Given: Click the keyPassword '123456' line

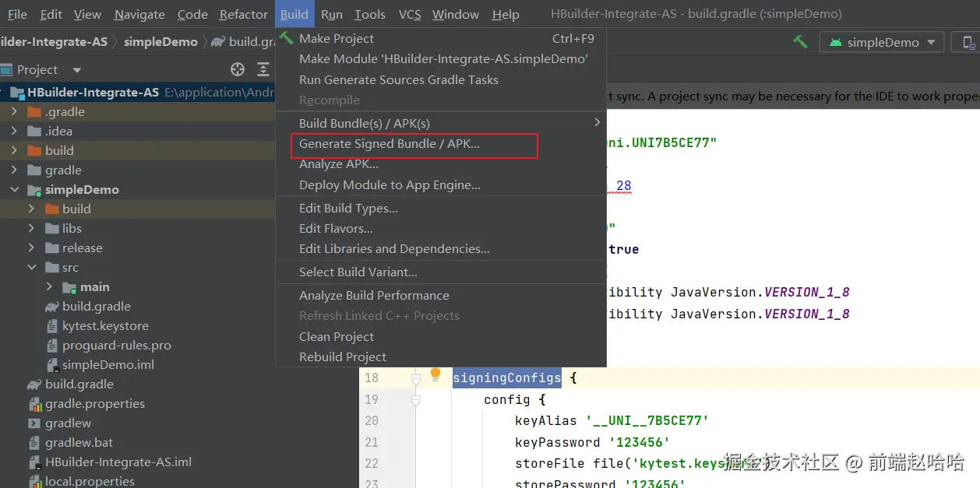Looking at the screenshot, I should coord(593,442).
